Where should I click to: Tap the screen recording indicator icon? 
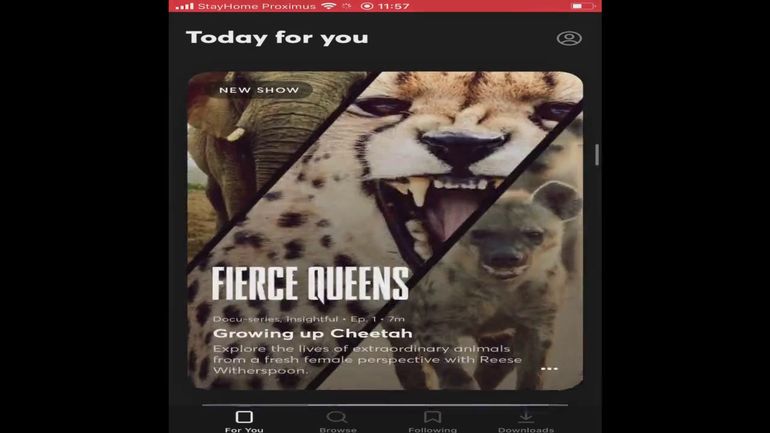[x=367, y=6]
